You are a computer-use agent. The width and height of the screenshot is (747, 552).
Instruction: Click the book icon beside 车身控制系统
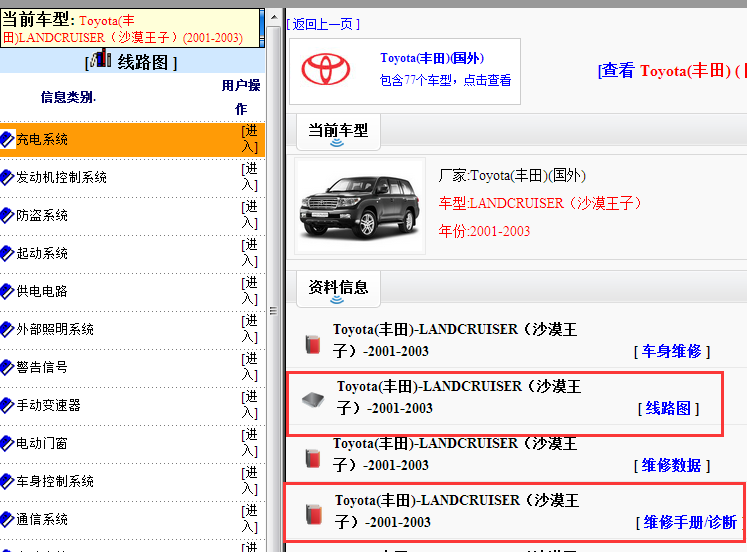pos(8,481)
